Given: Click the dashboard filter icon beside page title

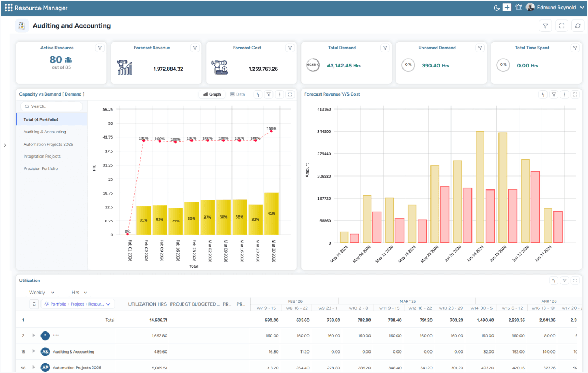Looking at the screenshot, I should [x=545, y=26].
